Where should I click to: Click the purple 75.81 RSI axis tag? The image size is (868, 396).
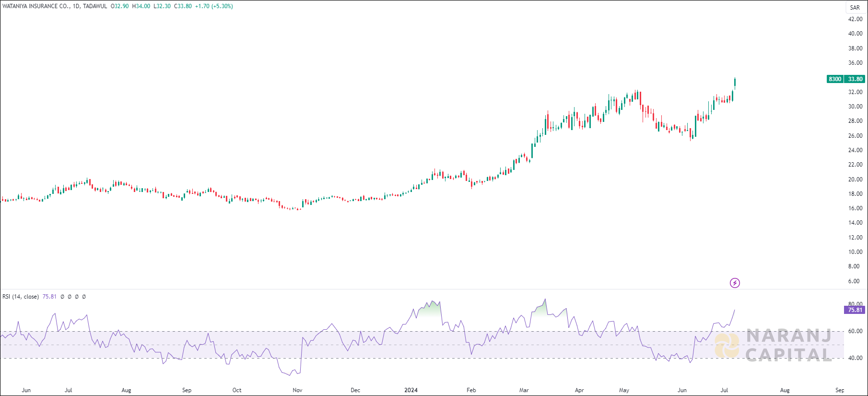(x=855, y=310)
